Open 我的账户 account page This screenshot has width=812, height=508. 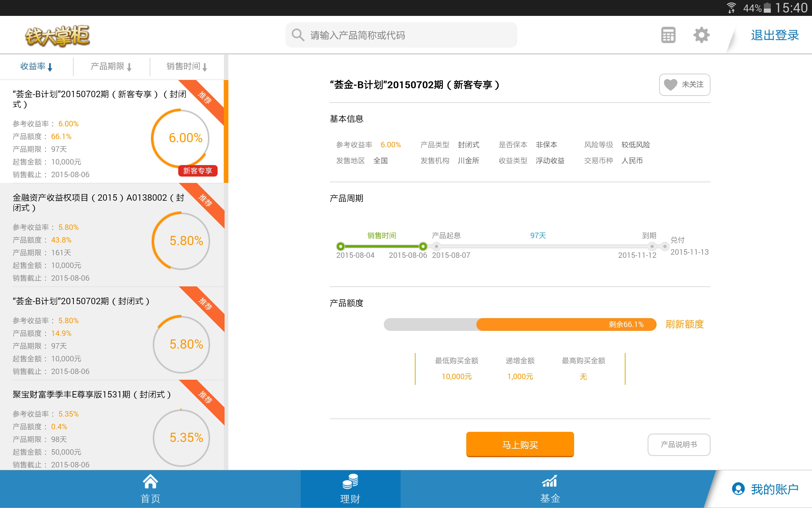[x=765, y=489]
